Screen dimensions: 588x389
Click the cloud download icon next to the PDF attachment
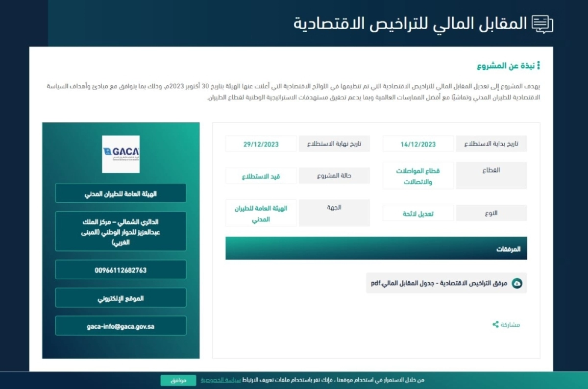(x=518, y=283)
